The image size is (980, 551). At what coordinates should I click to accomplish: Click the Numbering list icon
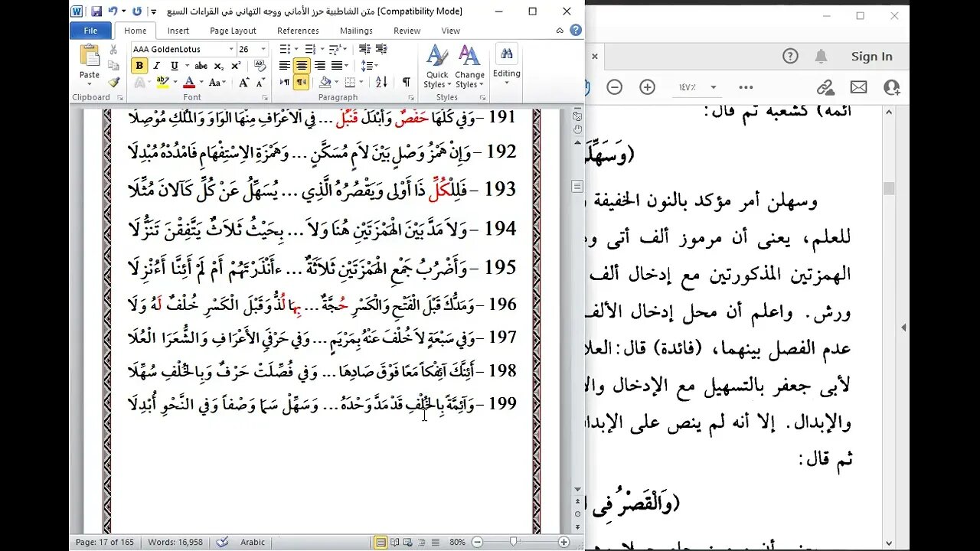(x=309, y=49)
